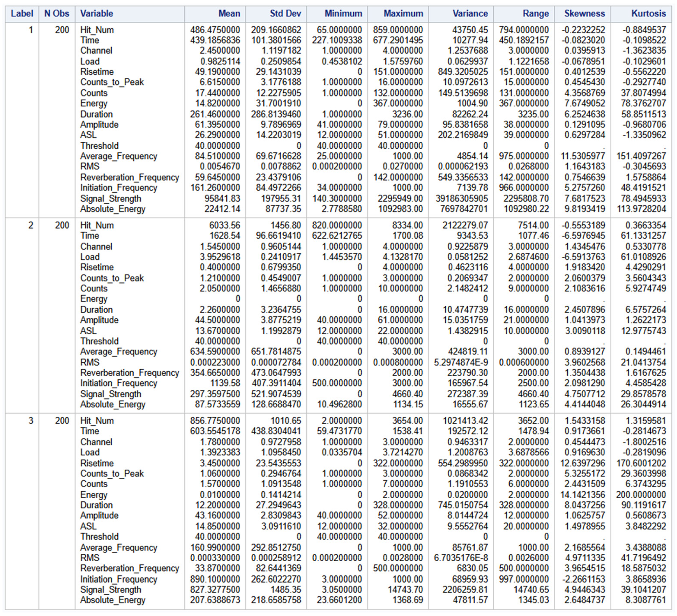Select variance value 6.7035176E-8
Image resolution: width=677 pixels, height=616 pixels.
click(461, 558)
